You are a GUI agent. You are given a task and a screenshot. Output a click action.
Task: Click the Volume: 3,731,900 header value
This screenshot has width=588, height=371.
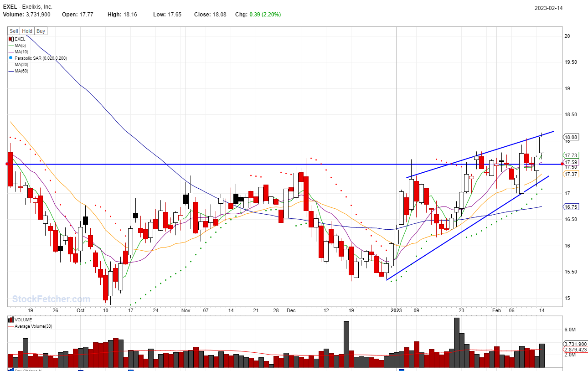(27, 15)
